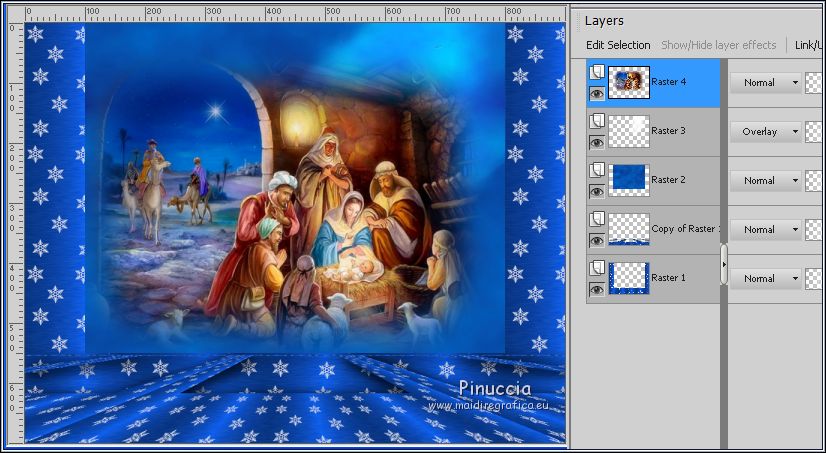Open blend mode dropdown for Raster 1
This screenshot has width=826, height=453.
[x=765, y=279]
